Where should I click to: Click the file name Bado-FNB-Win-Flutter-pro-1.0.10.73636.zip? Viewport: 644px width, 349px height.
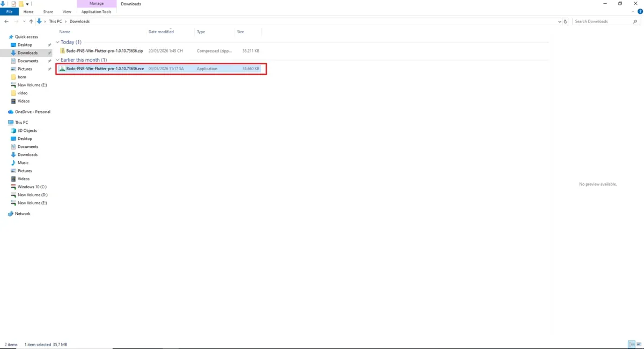[x=105, y=51]
